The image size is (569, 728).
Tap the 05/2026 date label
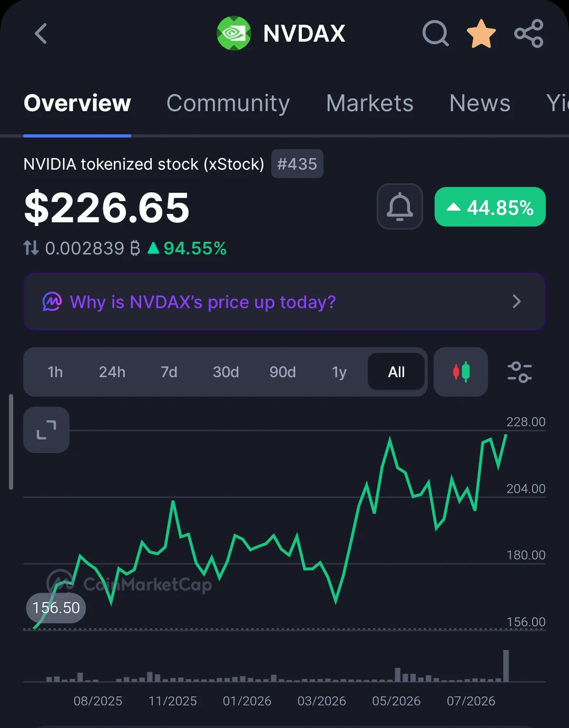click(x=396, y=701)
